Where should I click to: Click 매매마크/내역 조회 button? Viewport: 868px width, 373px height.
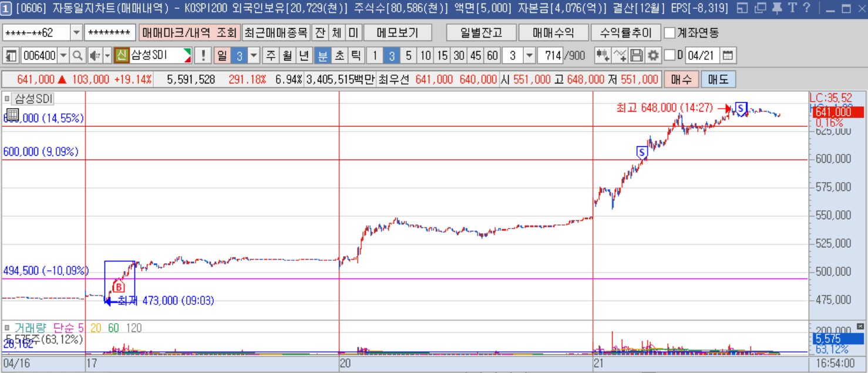pos(189,32)
